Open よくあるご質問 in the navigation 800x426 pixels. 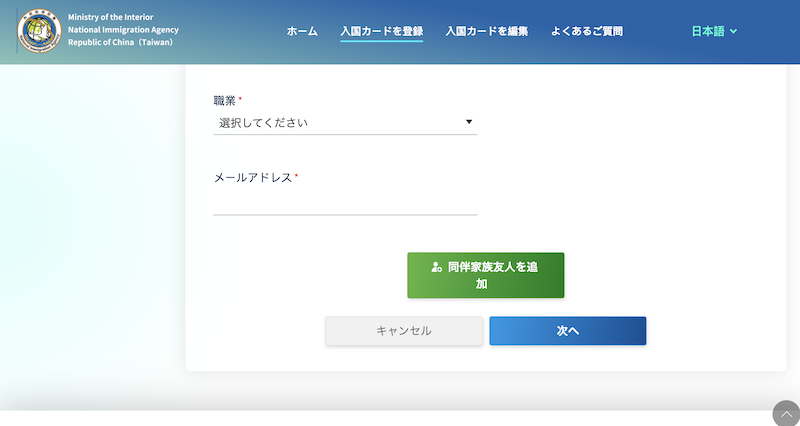click(x=587, y=31)
